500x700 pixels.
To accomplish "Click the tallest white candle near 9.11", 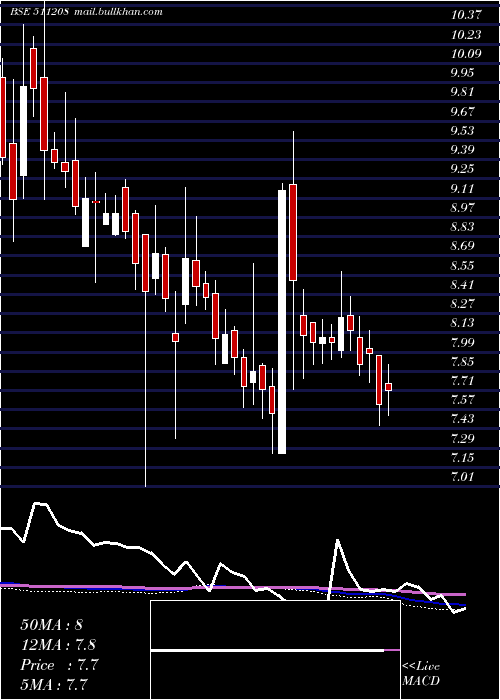I will [282, 322].
